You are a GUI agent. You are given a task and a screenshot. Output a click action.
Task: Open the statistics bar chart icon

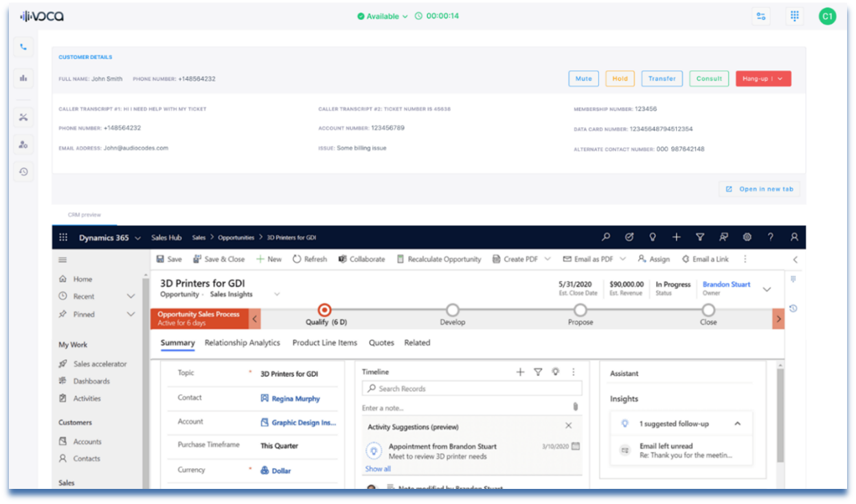pos(23,78)
